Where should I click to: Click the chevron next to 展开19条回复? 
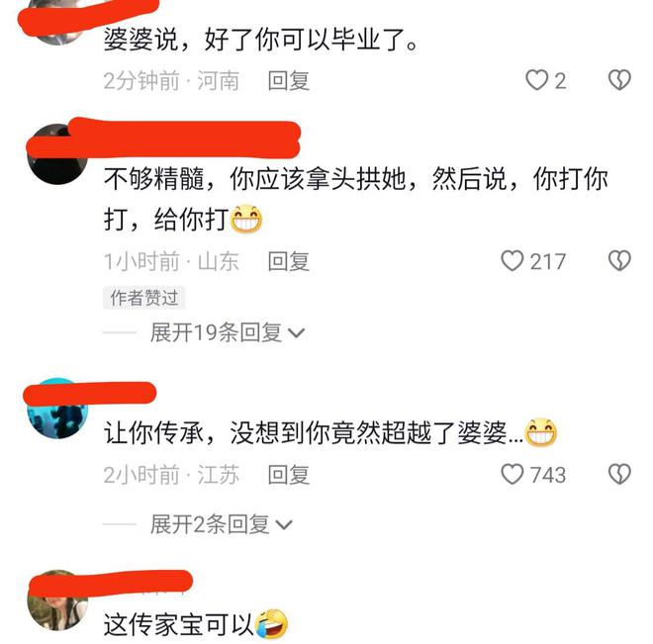click(297, 333)
